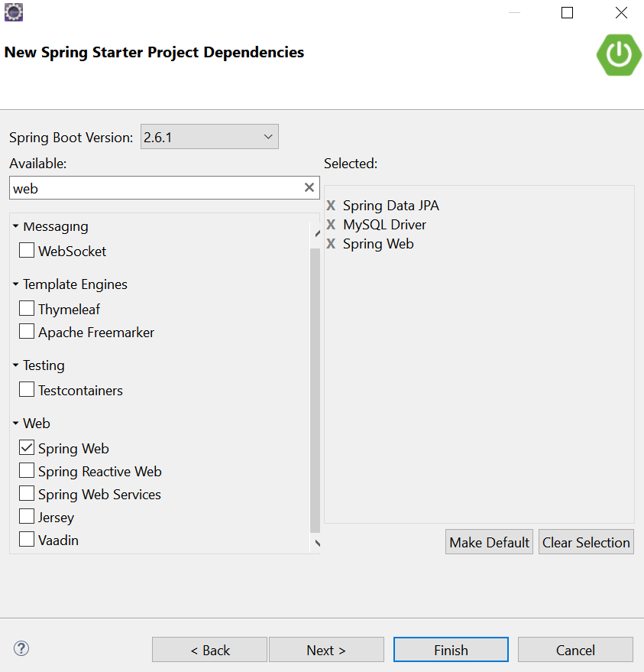Click the scrollbar down arrow in dependency list
The image size is (644, 672).
click(x=317, y=543)
